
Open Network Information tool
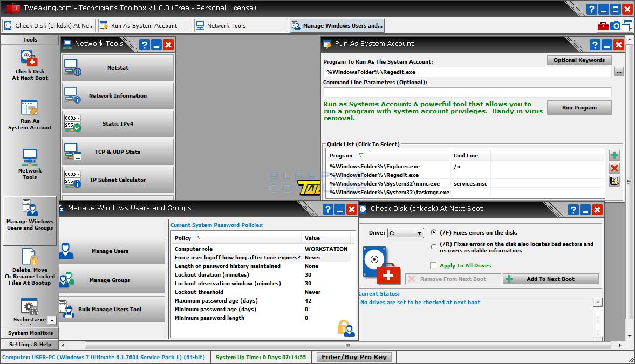118,95
